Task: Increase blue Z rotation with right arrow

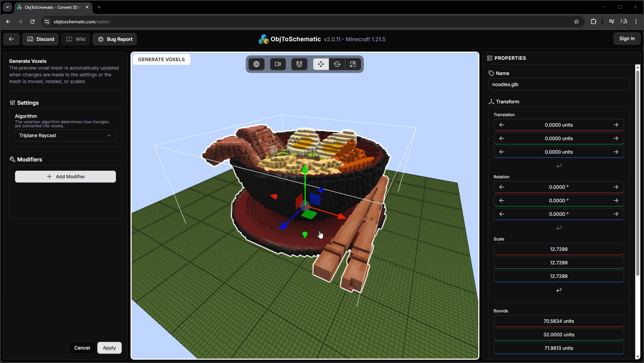Action: [616, 214]
